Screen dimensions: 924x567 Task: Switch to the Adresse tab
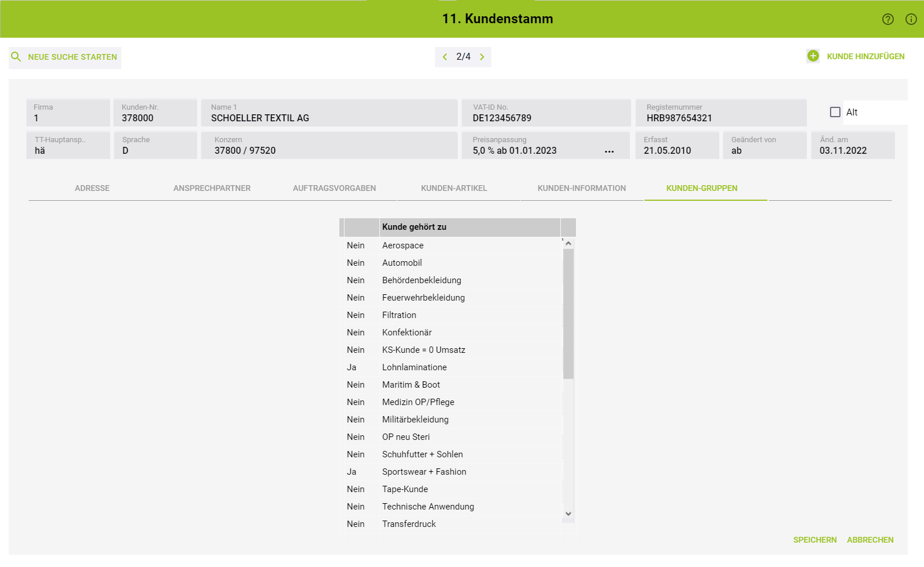click(x=92, y=188)
